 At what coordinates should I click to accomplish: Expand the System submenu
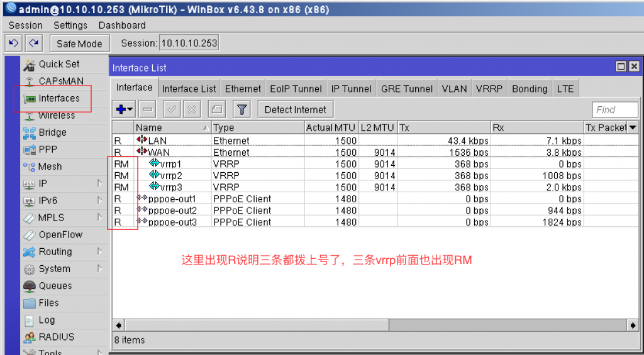pyautogui.click(x=100, y=269)
